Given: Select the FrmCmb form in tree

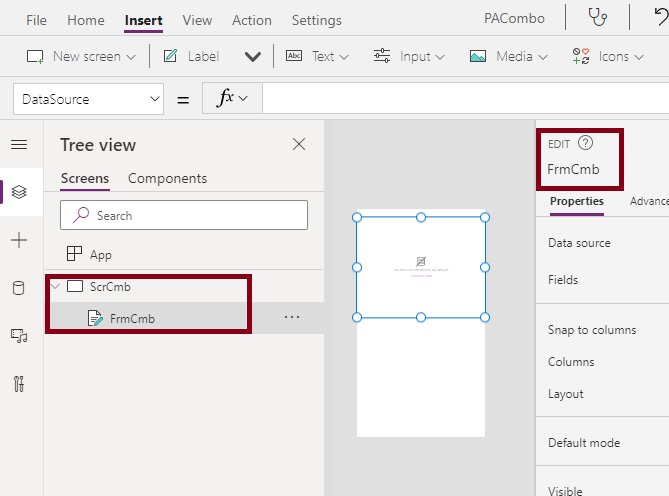Looking at the screenshot, I should [132, 319].
